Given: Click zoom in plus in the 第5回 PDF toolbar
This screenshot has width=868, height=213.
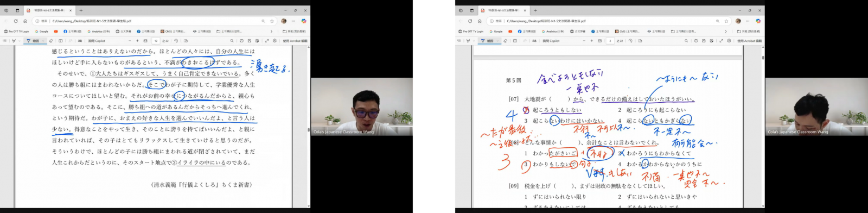Looking at the screenshot, I should coord(592,41).
